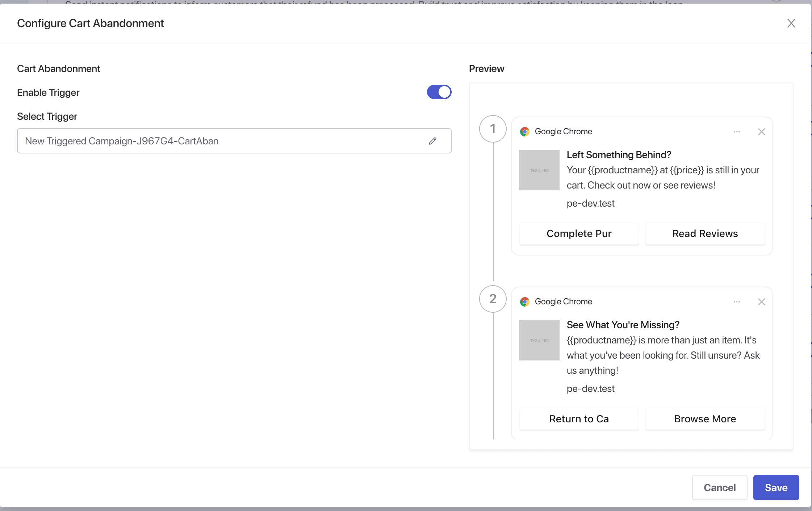Close the Configure Cart Abandonment dialog
This screenshot has height=511, width=812.
(791, 24)
